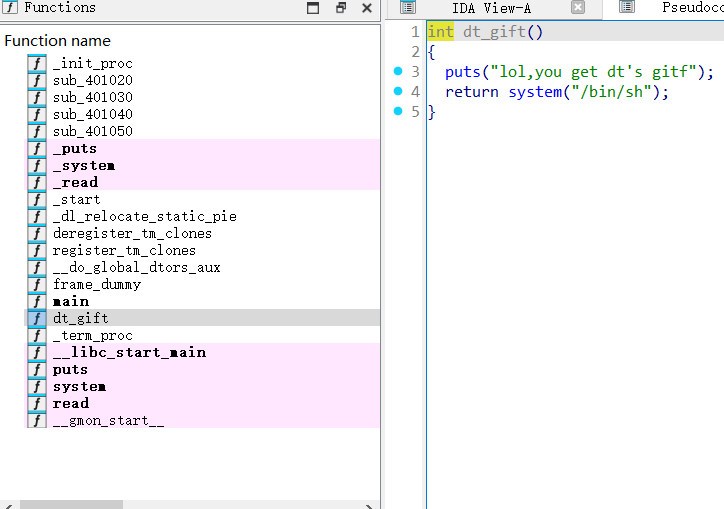Screen dimensions: 724x509
Task: Click the int keyword in line 1
Action: pos(440,32)
